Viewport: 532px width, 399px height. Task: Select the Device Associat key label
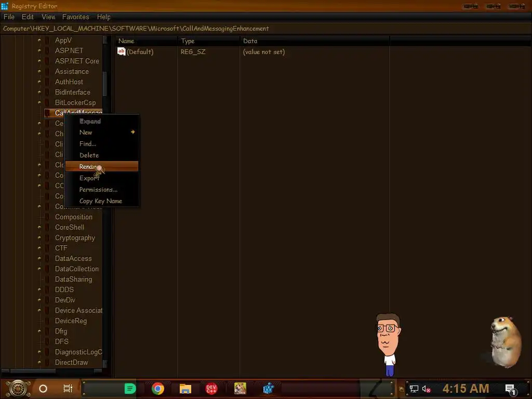pyautogui.click(x=79, y=311)
